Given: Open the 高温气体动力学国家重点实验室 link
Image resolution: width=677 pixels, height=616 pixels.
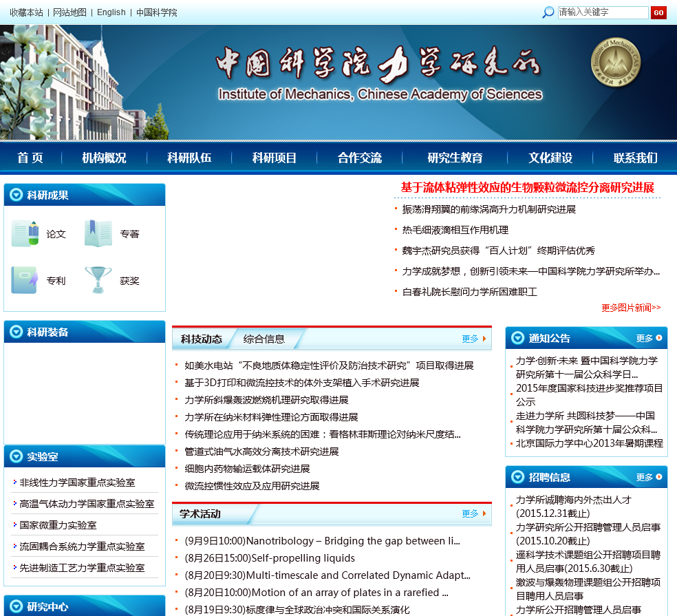Looking at the screenshot, I should tap(87, 504).
